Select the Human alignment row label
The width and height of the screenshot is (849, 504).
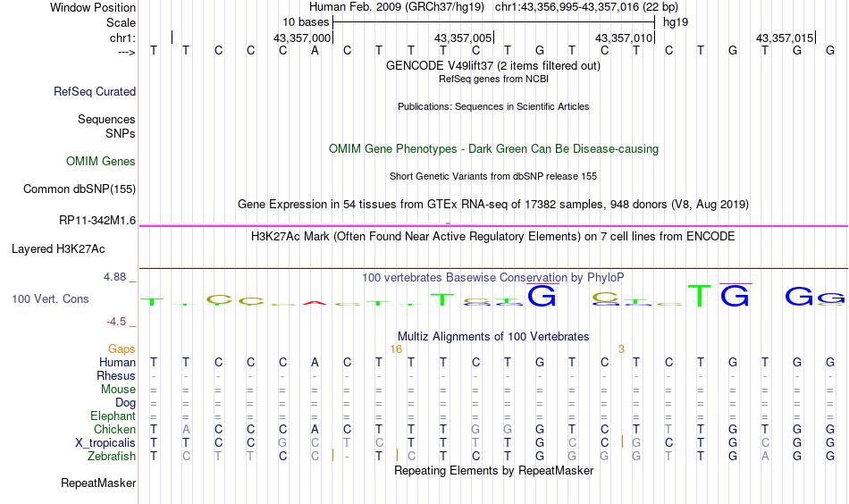117,362
